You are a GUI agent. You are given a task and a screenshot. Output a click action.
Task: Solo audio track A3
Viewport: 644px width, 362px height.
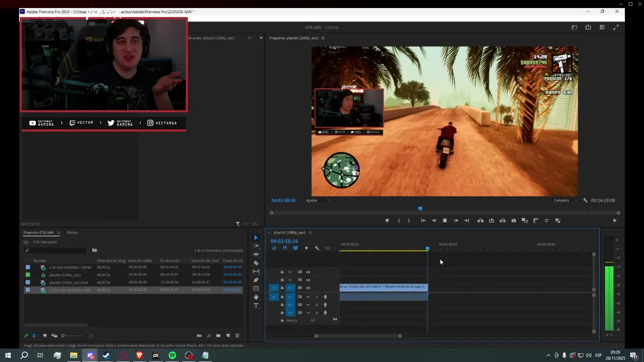[316, 313]
